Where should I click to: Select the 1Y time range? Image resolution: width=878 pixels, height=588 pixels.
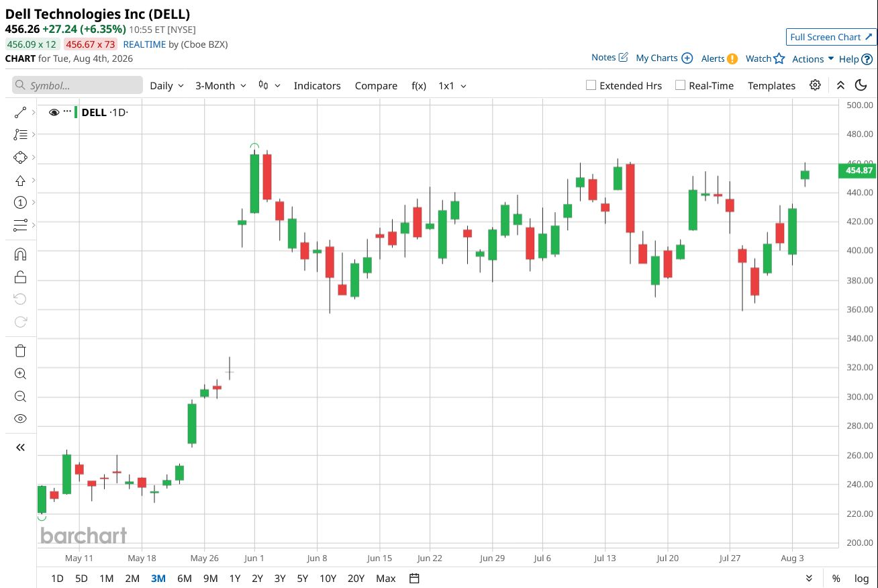[235, 579]
